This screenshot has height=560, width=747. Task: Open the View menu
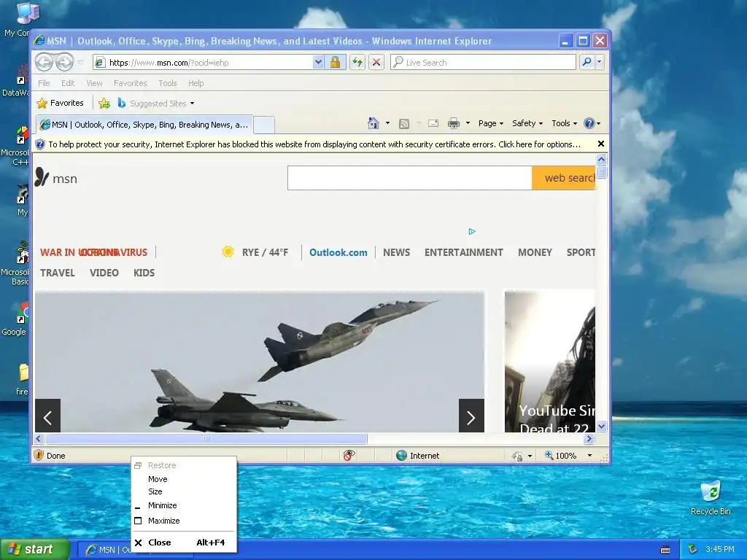pyautogui.click(x=94, y=83)
